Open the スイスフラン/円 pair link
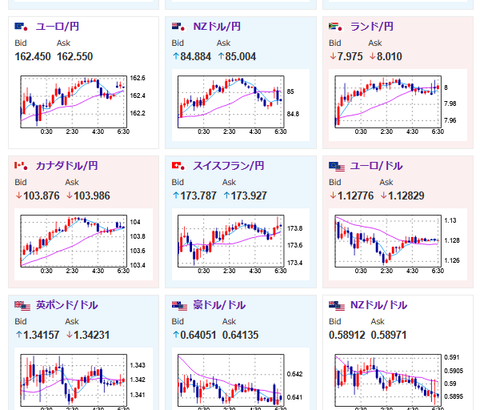The image size is (480, 410). [x=228, y=166]
